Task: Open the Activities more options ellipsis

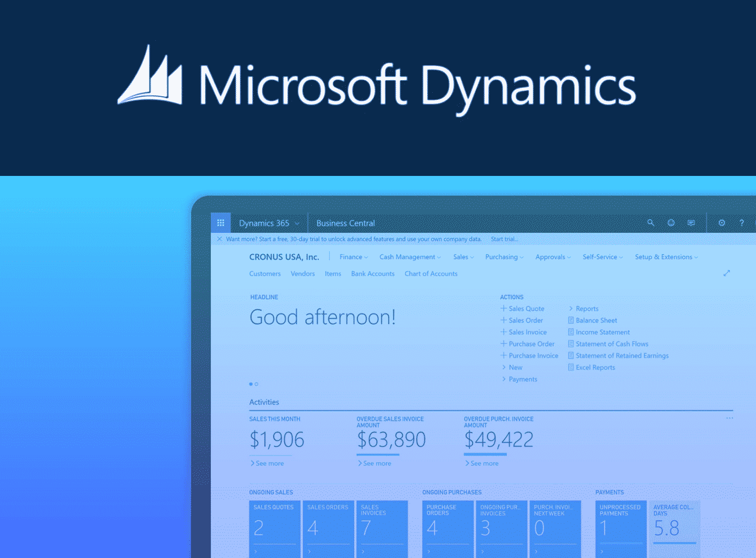Action: coord(729,418)
